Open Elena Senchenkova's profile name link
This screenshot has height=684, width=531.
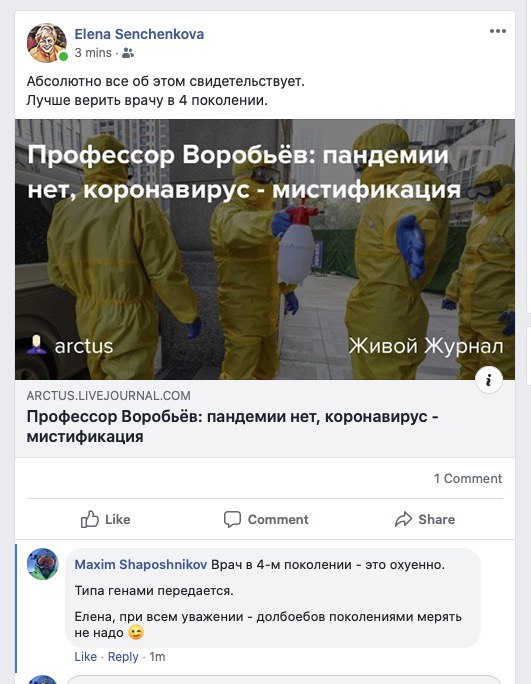tap(139, 34)
